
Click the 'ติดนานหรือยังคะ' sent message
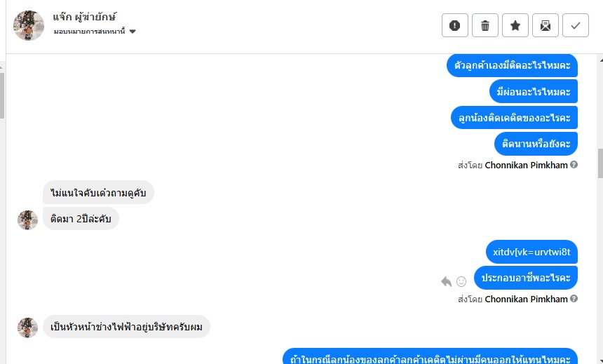point(536,144)
